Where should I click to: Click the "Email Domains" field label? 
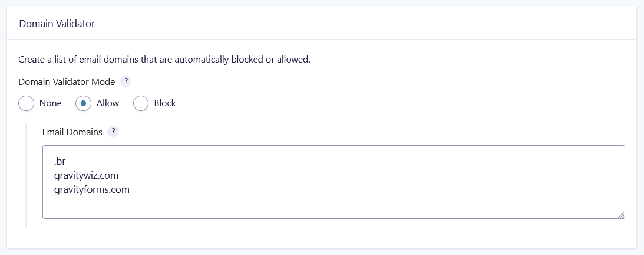pos(72,132)
